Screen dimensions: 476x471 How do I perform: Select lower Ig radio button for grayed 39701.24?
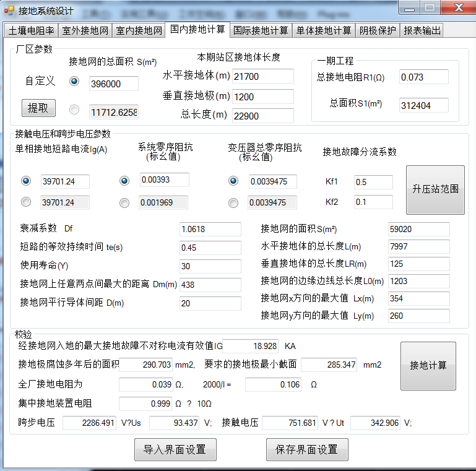26,202
